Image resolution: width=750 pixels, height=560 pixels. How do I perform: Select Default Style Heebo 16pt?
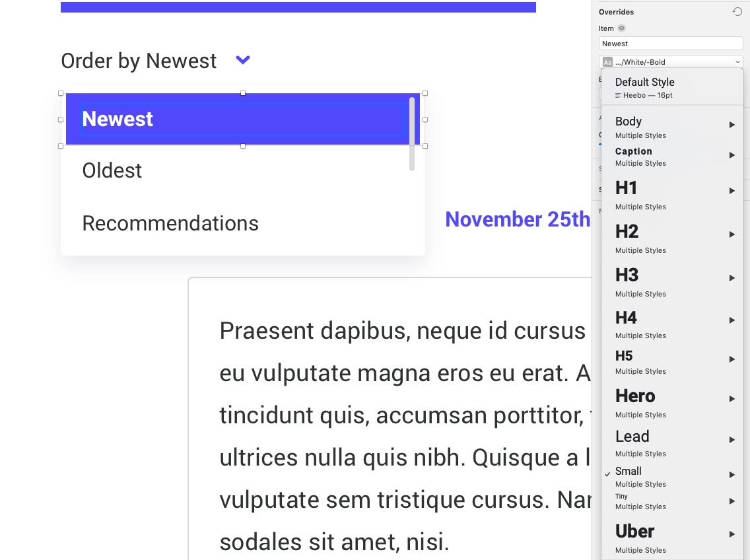[x=672, y=88]
